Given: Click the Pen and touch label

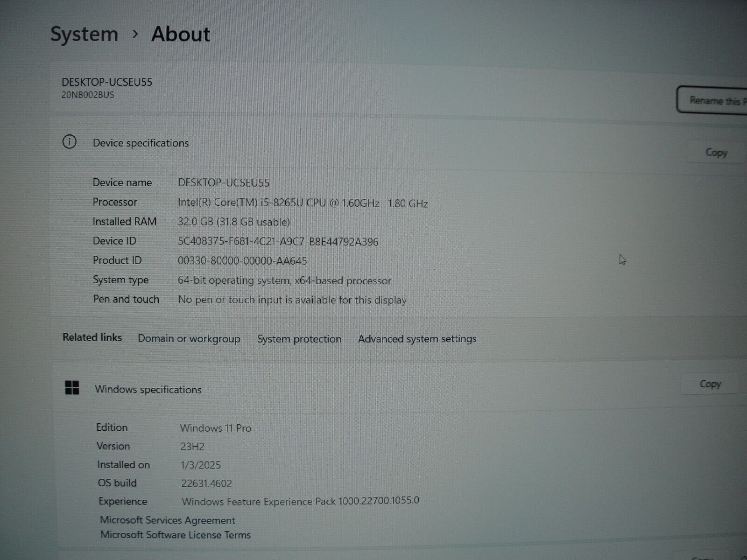Looking at the screenshot, I should (126, 299).
